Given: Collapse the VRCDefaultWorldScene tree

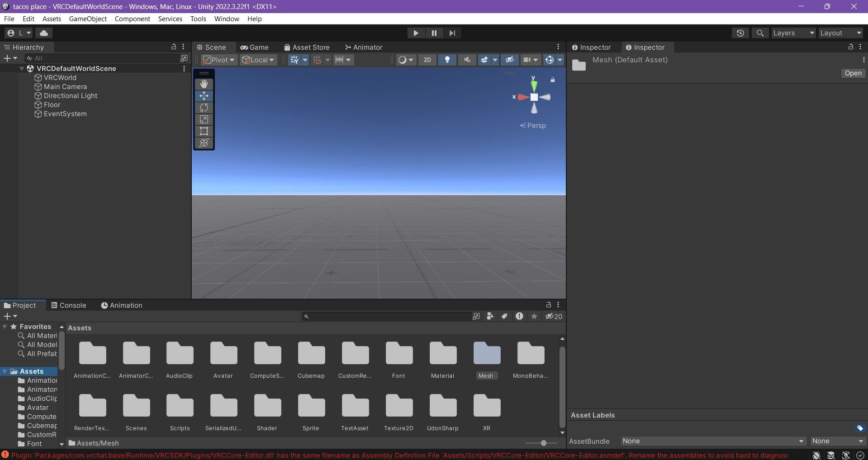Looking at the screenshot, I should tap(21, 69).
